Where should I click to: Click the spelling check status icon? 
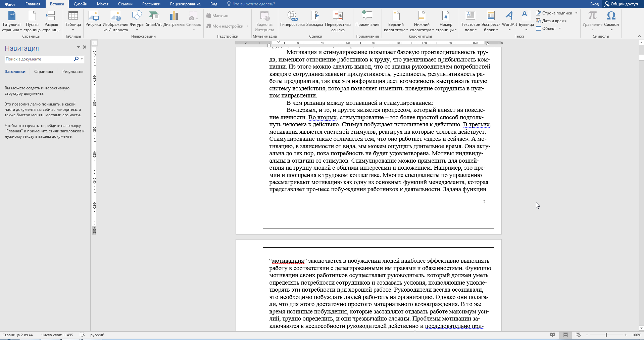pyautogui.click(x=82, y=335)
